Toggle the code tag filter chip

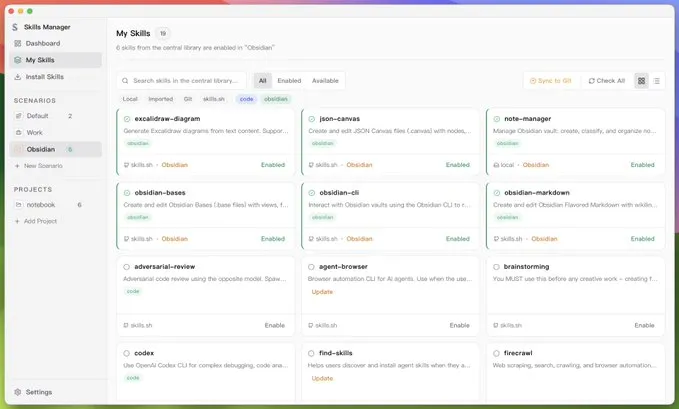point(246,99)
